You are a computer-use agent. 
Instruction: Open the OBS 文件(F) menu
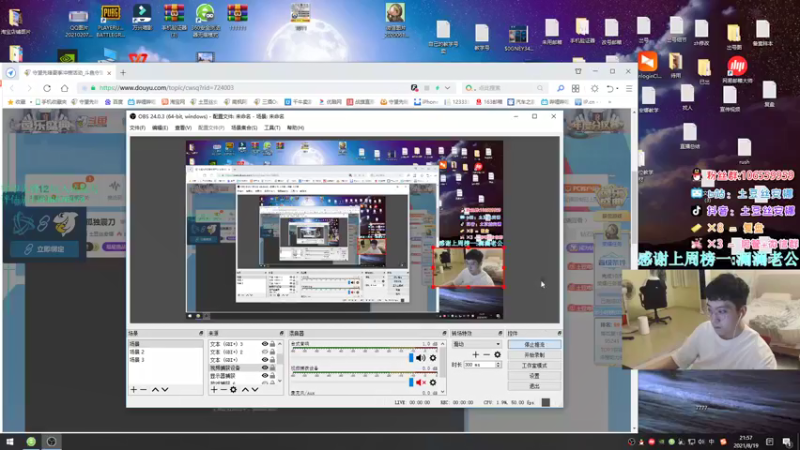(x=137, y=128)
